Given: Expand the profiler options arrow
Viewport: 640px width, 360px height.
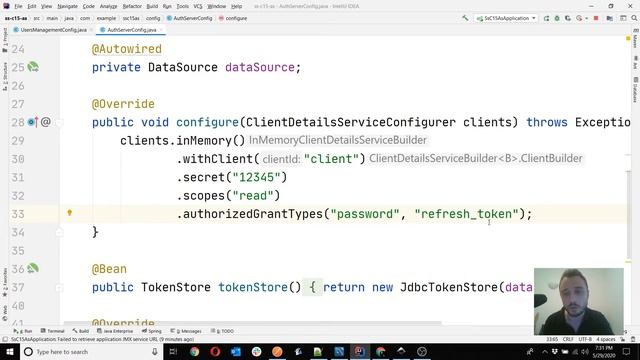Looking at the screenshot, I should [x=587, y=18].
